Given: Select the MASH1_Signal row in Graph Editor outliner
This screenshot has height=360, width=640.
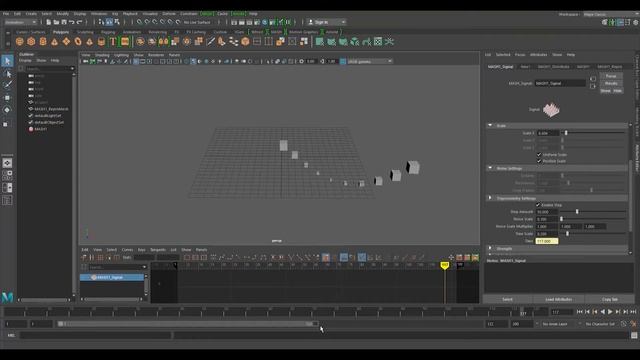Looking at the screenshot, I should point(112,278).
